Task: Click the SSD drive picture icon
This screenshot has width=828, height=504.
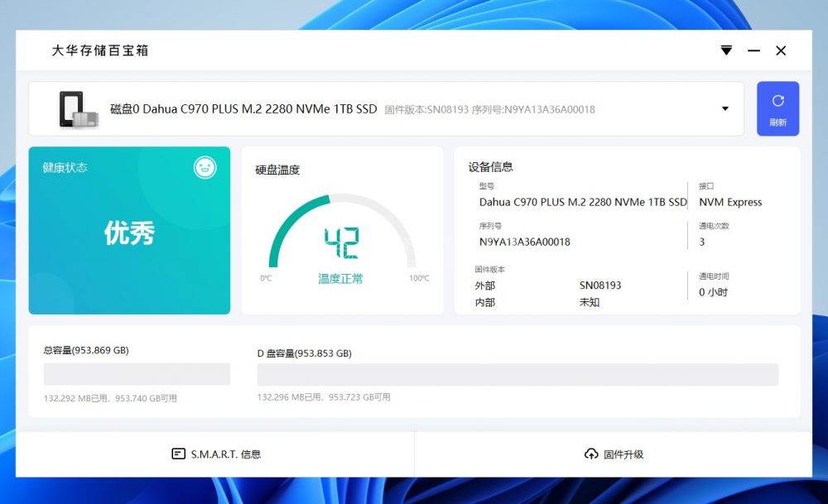Action: (78, 109)
